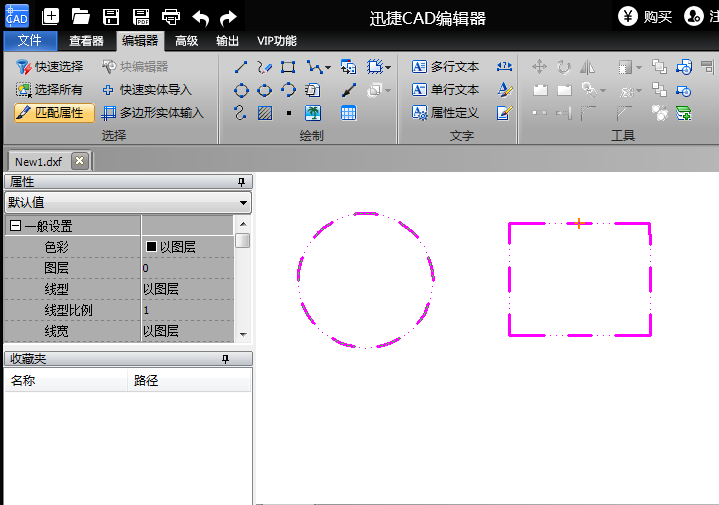Select the Ellipse drawing tool

(265, 90)
